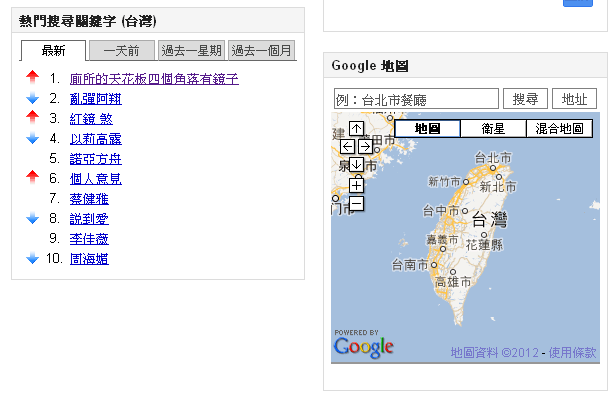
Task: Switch map view to 地圖
Action: pos(427,129)
